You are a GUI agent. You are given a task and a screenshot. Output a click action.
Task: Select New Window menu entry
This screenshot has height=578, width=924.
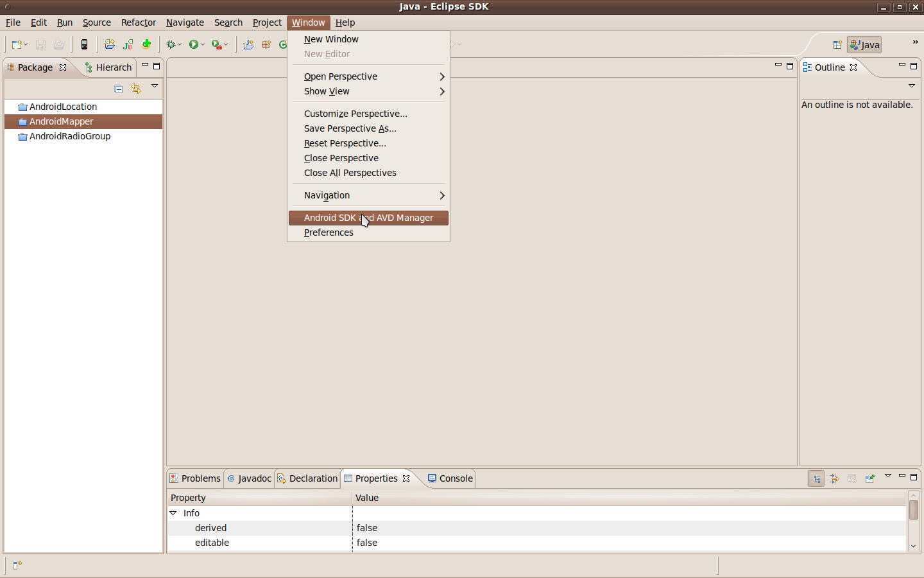[x=368, y=39]
